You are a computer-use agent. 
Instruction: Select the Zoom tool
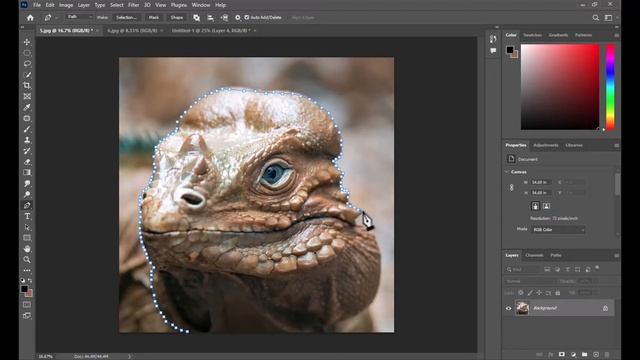tap(27, 260)
